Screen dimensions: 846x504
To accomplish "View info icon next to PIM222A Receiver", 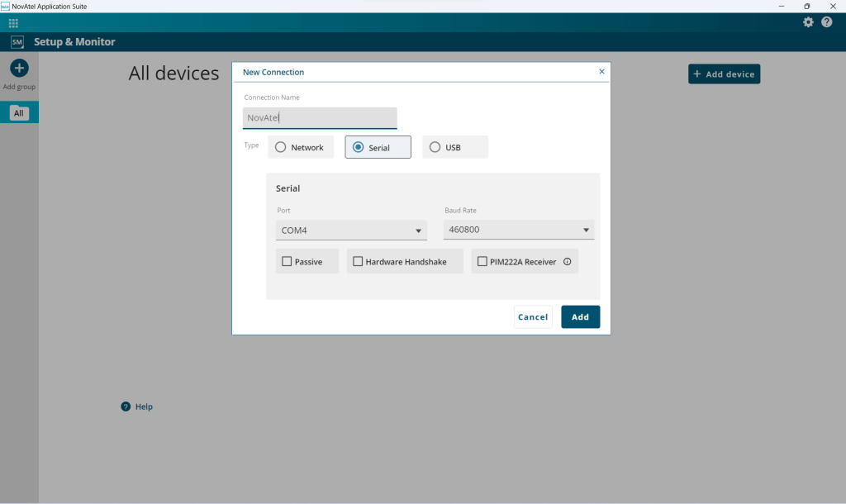I will coord(565,261).
